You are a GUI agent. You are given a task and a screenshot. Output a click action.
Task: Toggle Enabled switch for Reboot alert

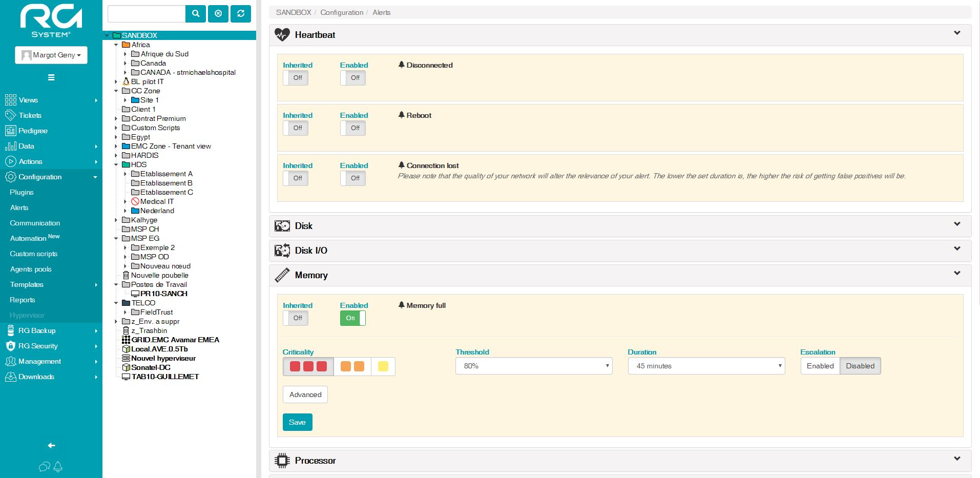(x=353, y=128)
